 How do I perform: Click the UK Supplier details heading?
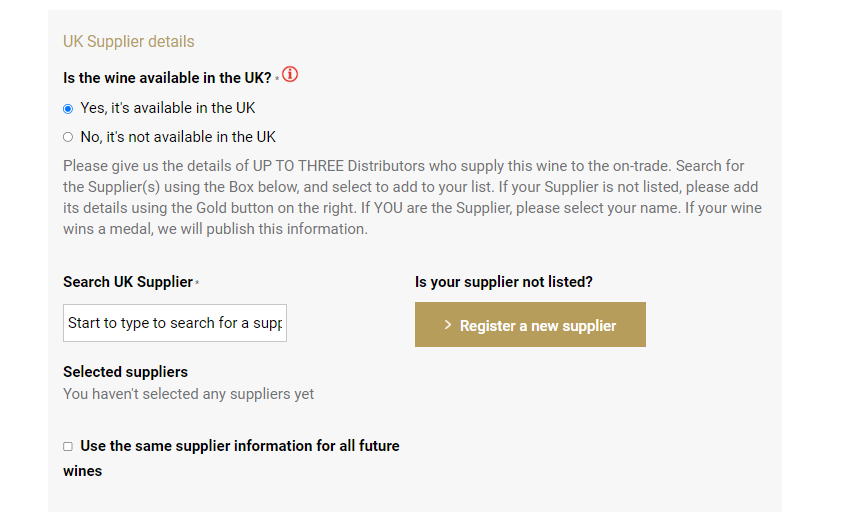[129, 42]
